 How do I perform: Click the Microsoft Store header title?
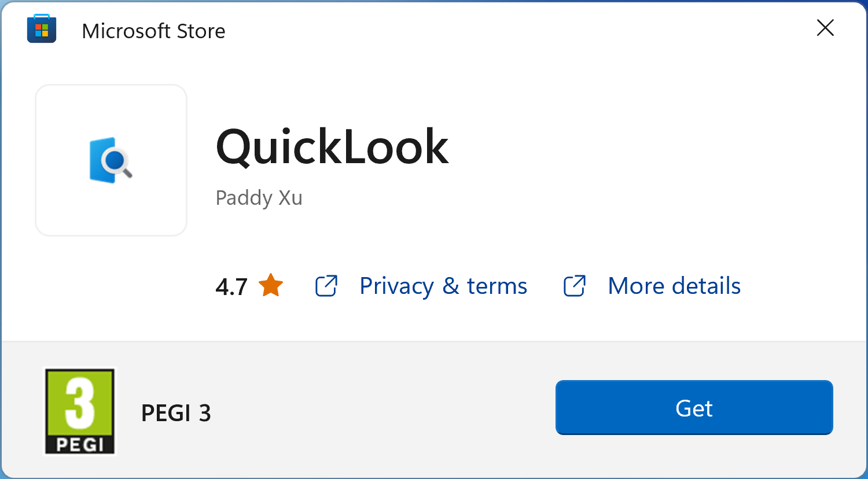tap(153, 31)
